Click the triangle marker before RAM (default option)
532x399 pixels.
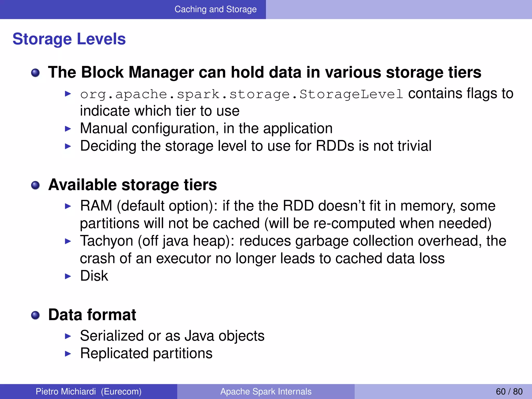68,206
